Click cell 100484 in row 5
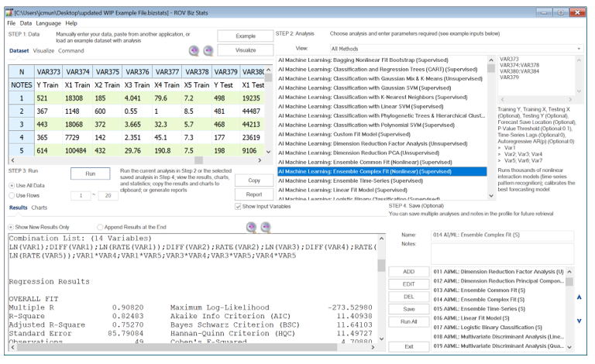595x364 pixels. (x=77, y=151)
